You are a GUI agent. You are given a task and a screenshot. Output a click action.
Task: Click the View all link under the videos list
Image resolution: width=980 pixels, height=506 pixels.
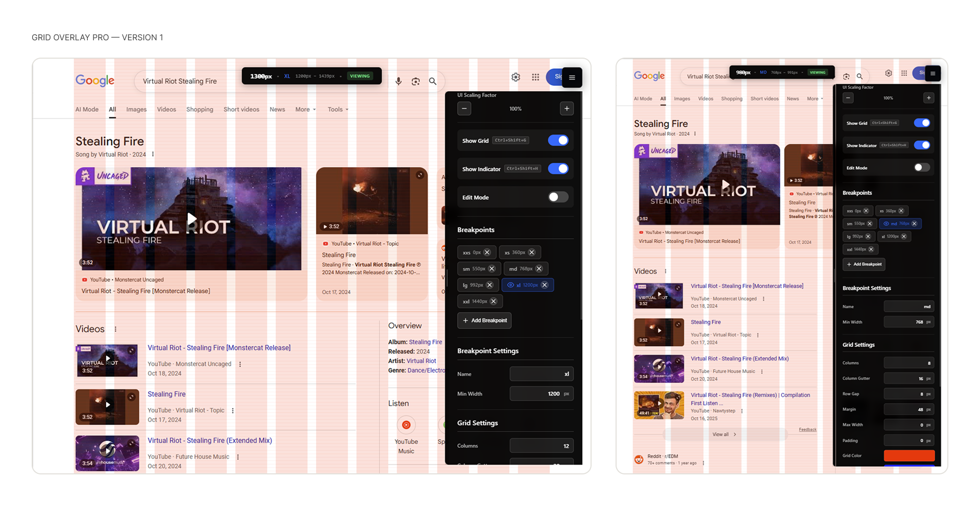click(x=724, y=435)
